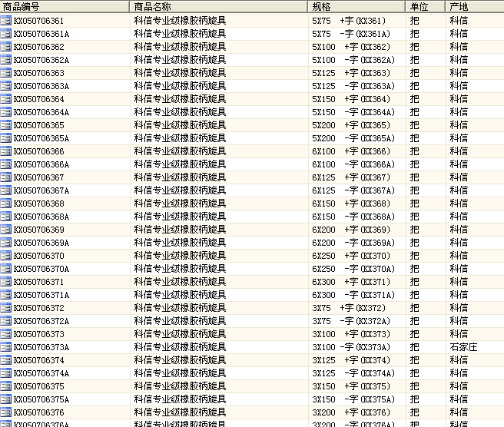Select product code KX050706376
The height and width of the screenshot is (427, 504).
[39, 412]
